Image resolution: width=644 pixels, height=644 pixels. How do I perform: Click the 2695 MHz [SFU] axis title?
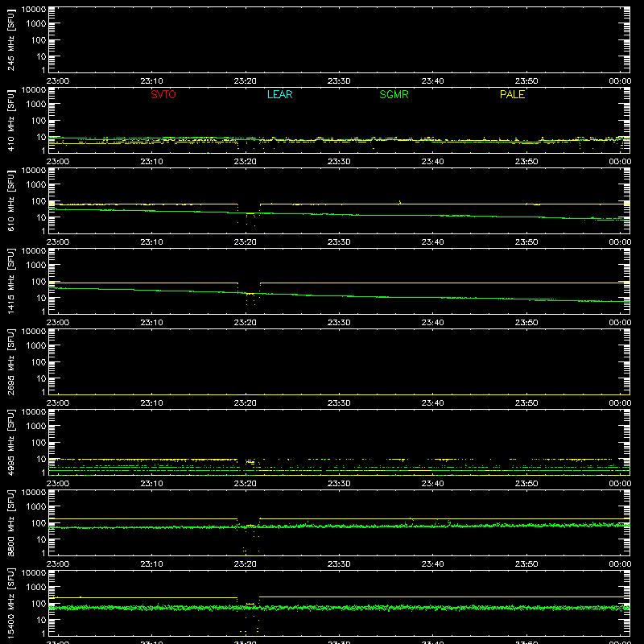(11, 361)
